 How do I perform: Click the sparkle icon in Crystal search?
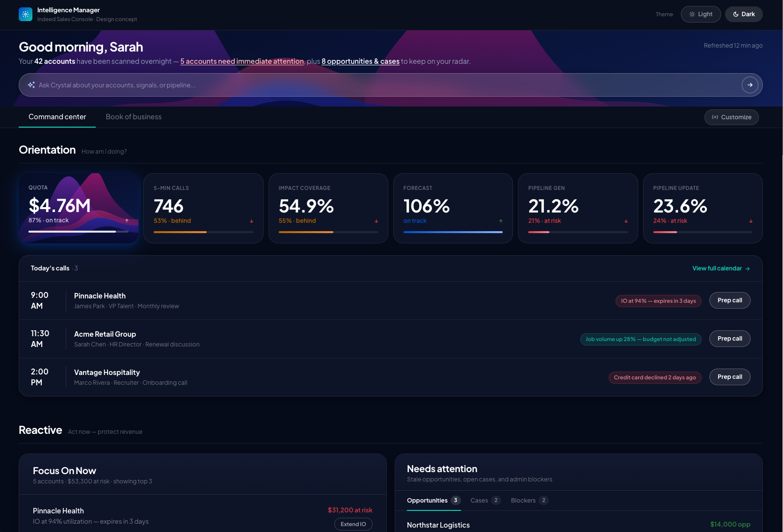pos(31,85)
